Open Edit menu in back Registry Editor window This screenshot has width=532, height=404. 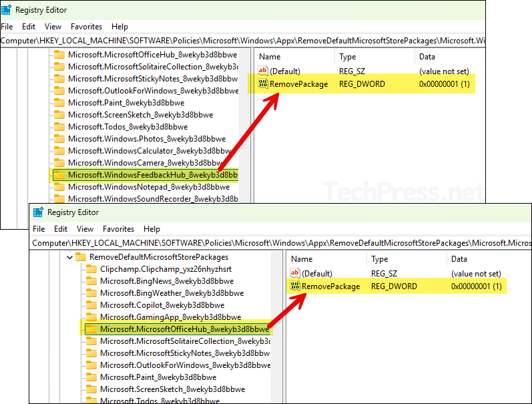[29, 27]
